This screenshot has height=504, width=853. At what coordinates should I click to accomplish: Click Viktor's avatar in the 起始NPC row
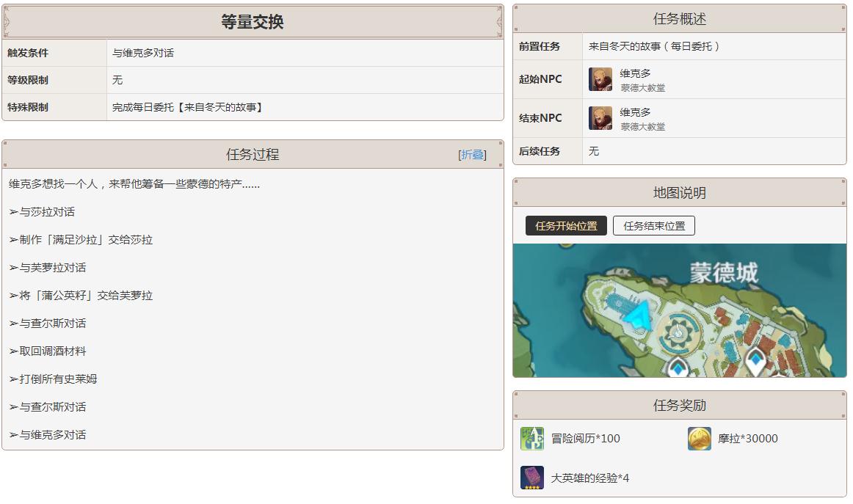[600, 79]
